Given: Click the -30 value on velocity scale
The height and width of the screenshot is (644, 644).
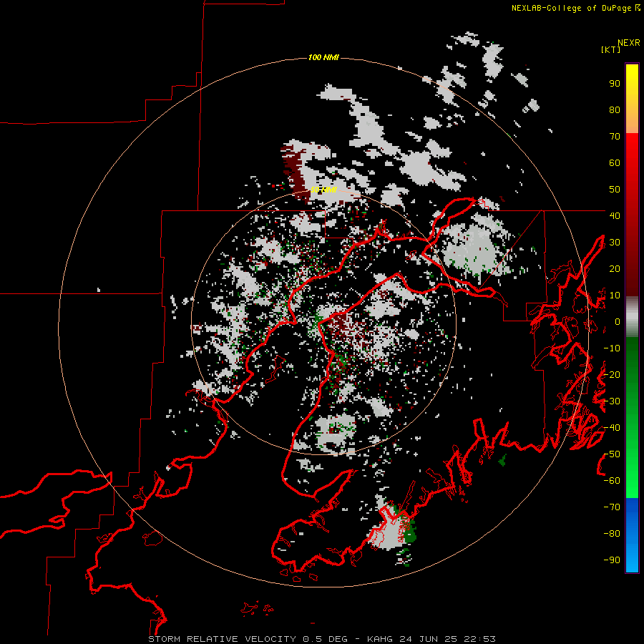Looking at the screenshot, I should (612, 401).
